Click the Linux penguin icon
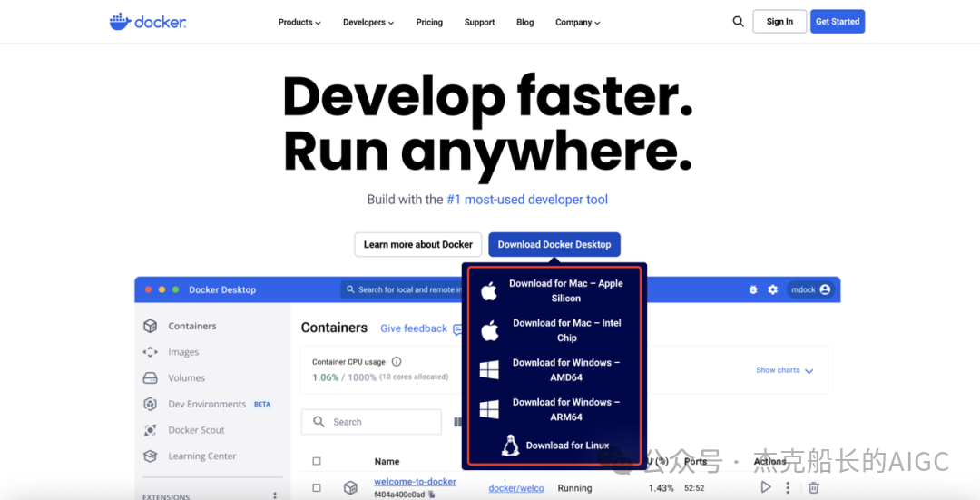This screenshot has height=500, width=980. [x=511, y=446]
